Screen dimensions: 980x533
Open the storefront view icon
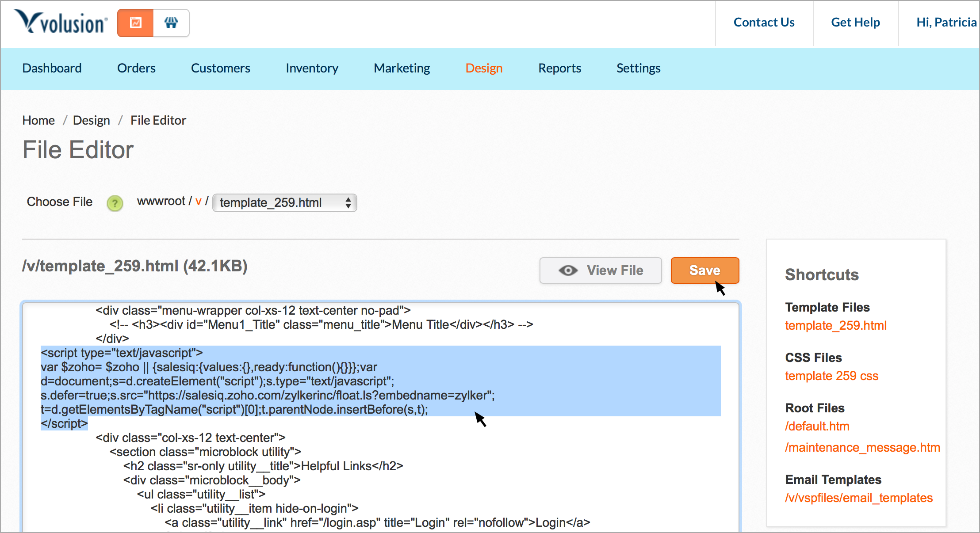(x=171, y=23)
